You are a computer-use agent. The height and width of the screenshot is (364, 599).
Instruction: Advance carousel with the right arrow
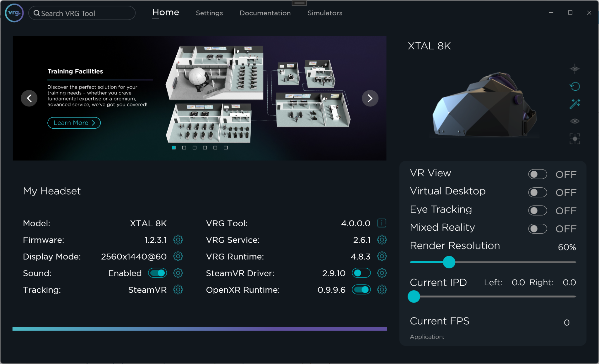tap(370, 98)
